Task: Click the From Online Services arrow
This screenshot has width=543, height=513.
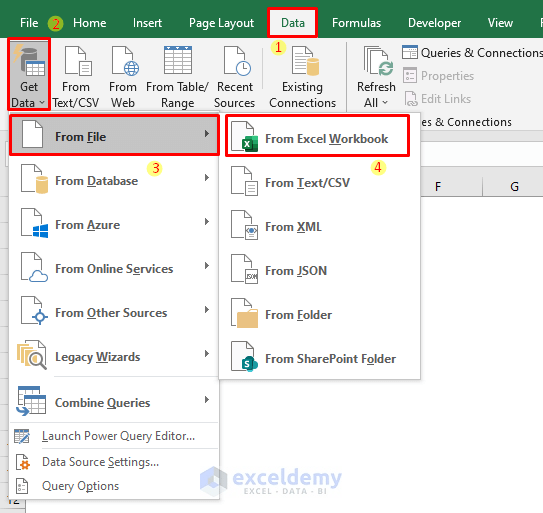Action: pos(207,266)
